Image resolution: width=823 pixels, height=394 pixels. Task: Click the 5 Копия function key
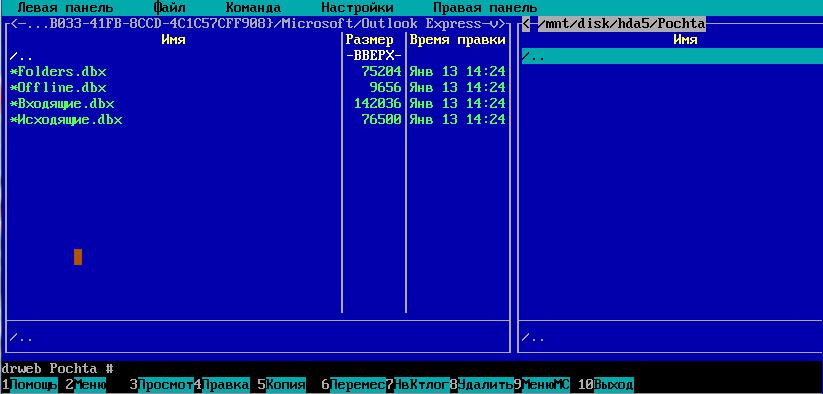click(281, 385)
